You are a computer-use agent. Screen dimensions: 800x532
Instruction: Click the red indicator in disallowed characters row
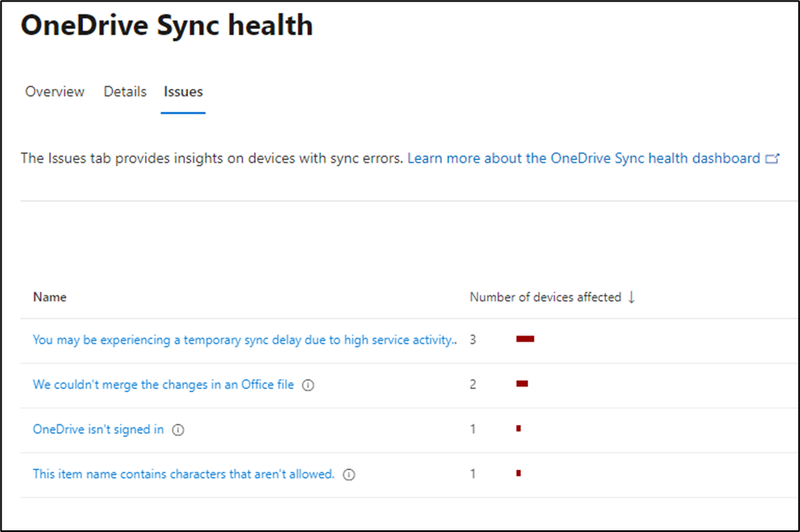pos(519,474)
